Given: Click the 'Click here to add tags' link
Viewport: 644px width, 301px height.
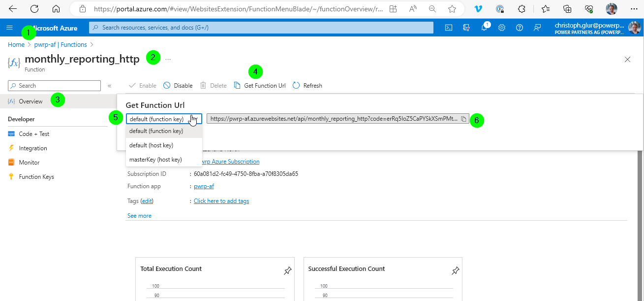Looking at the screenshot, I should (x=221, y=201).
